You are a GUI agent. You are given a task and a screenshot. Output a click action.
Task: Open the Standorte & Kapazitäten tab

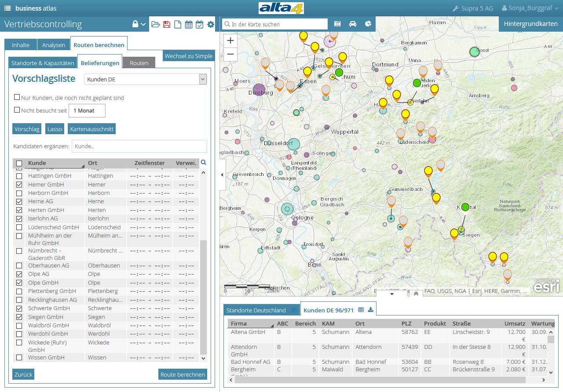coord(43,63)
